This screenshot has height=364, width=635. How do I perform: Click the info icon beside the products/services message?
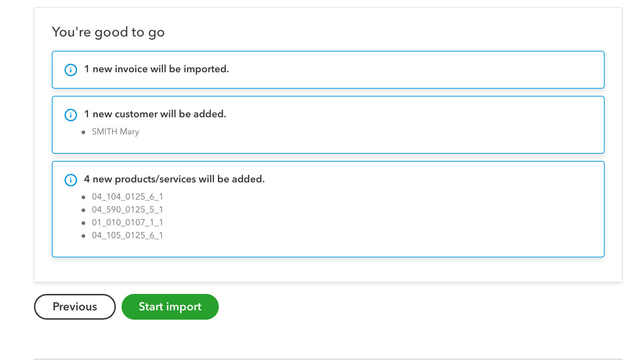click(x=71, y=180)
